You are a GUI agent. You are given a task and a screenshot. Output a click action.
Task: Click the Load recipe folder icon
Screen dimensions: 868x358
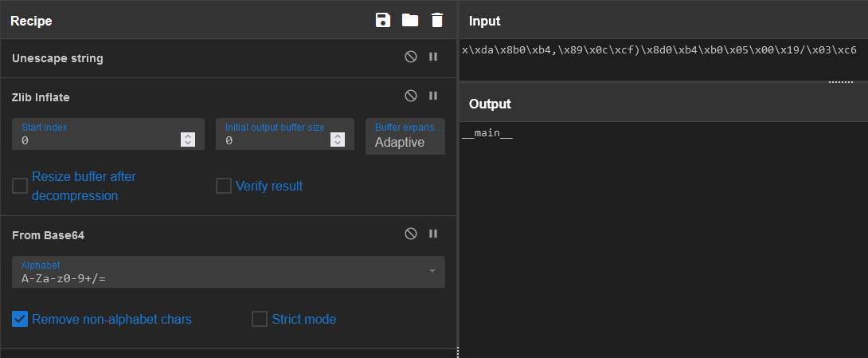coord(410,20)
